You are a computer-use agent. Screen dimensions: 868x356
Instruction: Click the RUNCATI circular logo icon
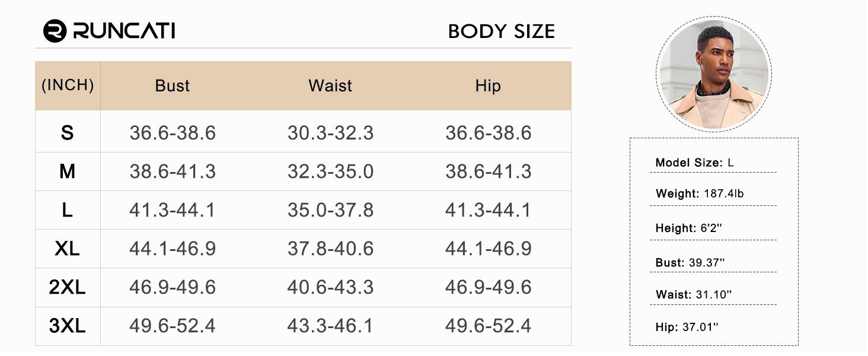pos(55,31)
